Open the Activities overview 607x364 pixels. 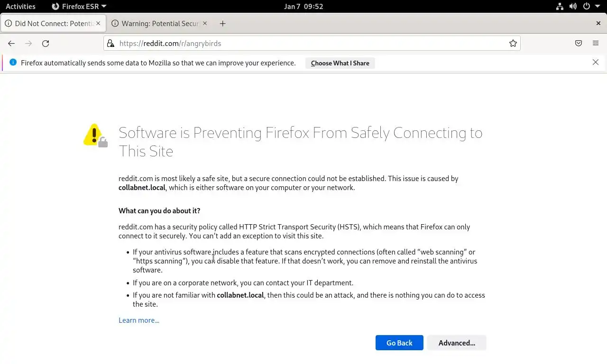(x=20, y=6)
